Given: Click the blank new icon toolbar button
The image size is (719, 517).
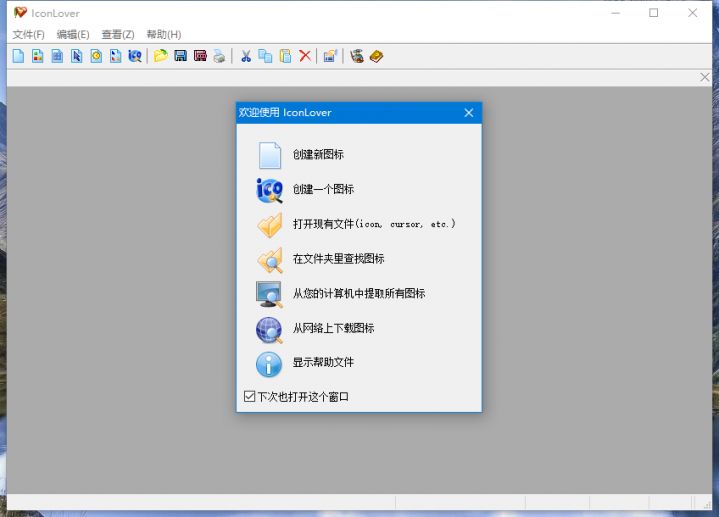Looking at the screenshot, I should (x=18, y=56).
